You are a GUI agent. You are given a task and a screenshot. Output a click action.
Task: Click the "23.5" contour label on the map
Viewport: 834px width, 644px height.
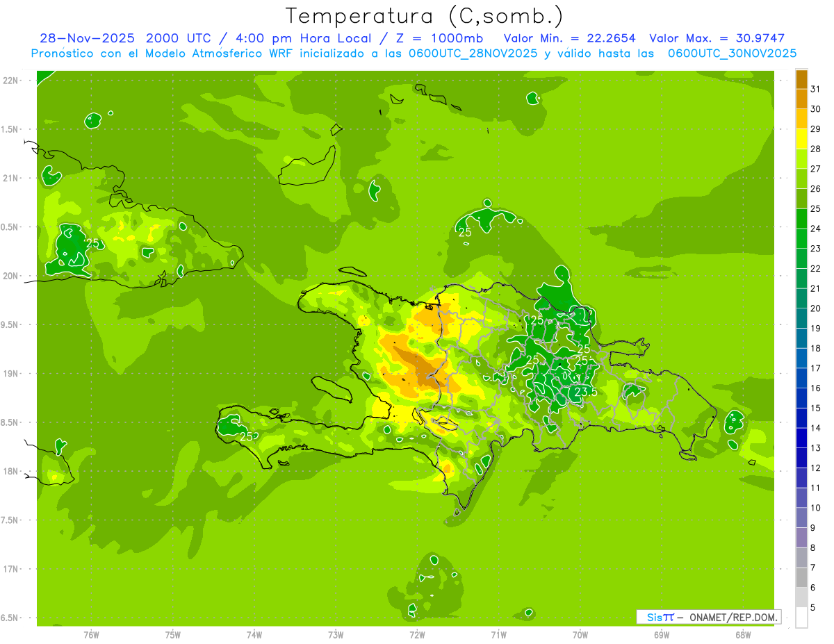586,393
